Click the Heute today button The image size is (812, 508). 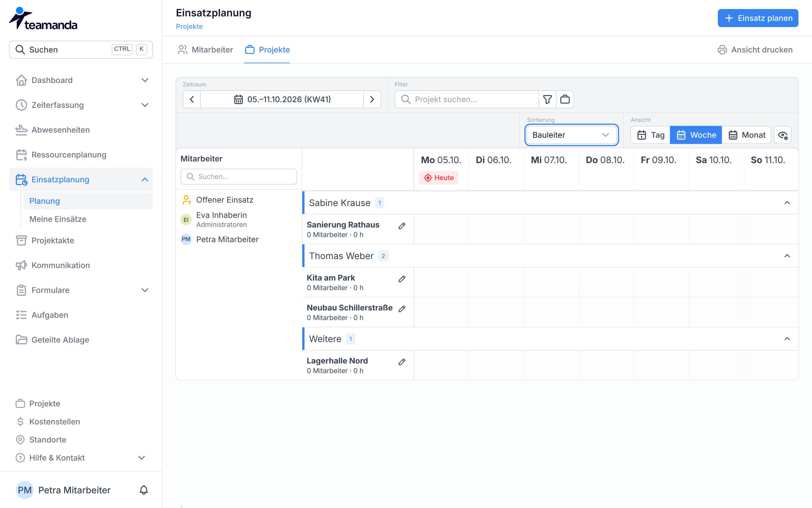click(438, 178)
